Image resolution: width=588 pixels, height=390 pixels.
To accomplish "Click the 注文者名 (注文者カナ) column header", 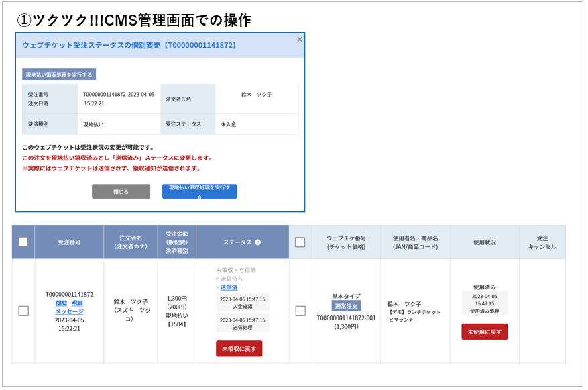I will [x=131, y=242].
